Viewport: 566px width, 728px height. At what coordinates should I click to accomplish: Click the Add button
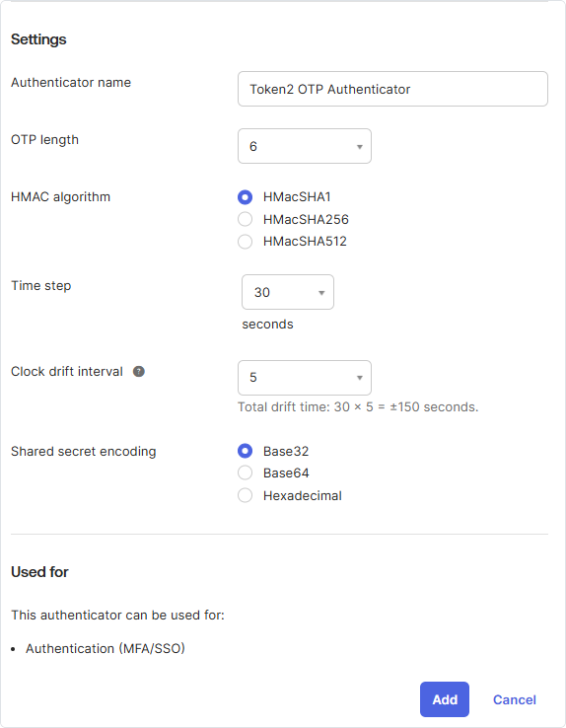click(445, 699)
